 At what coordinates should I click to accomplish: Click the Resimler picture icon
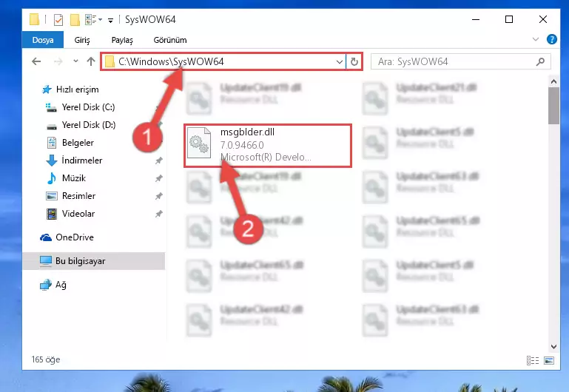52,196
